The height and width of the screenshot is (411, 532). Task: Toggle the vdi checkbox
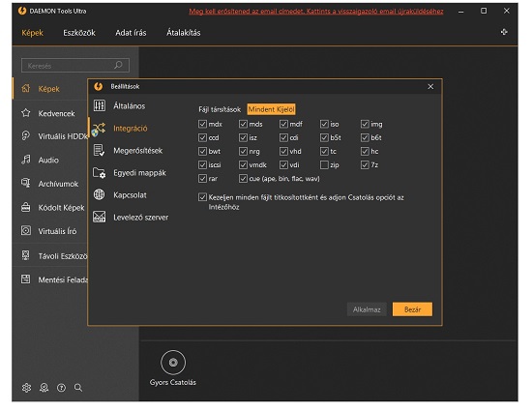283,164
